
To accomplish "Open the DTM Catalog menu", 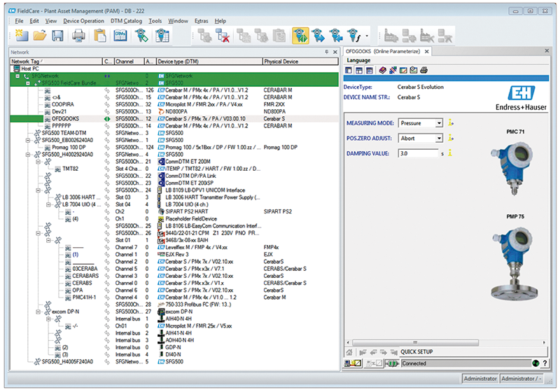I will point(126,21).
